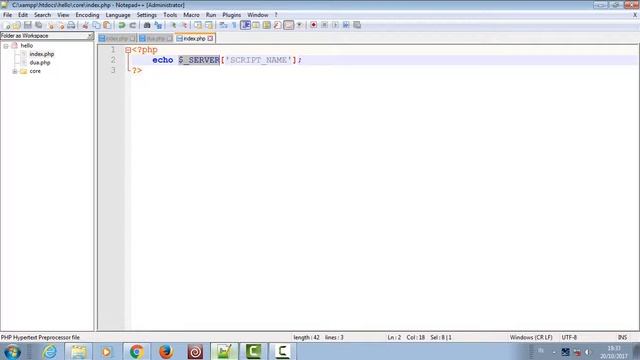Stop macro recording toolbar button
Viewport: 640px width, 360px height.
324,25
